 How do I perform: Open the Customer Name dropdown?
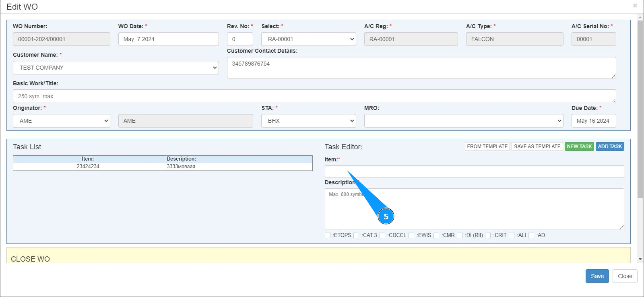pyautogui.click(x=116, y=68)
